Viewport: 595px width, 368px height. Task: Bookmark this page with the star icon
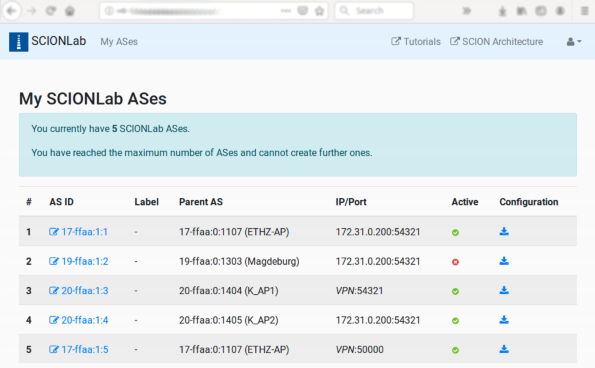pos(320,11)
